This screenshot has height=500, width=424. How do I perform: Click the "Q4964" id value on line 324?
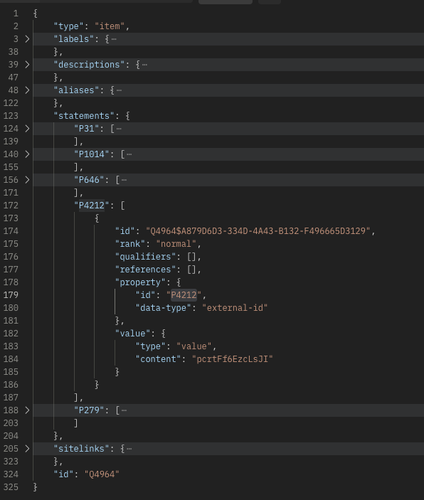click(102, 474)
